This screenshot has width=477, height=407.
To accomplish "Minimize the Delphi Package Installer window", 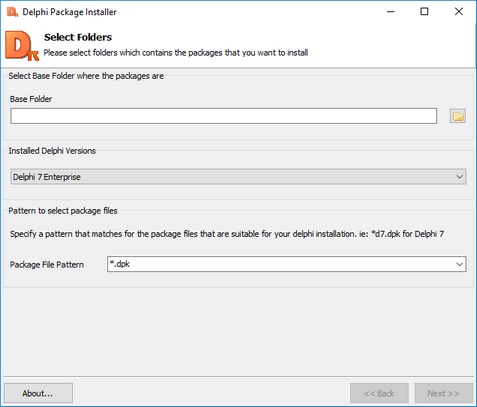I will (x=391, y=12).
